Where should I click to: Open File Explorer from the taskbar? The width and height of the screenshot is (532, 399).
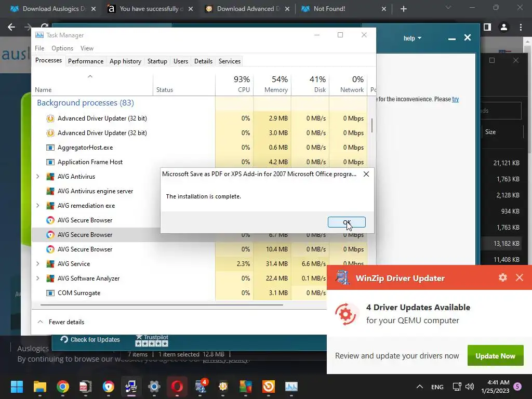pos(39,387)
